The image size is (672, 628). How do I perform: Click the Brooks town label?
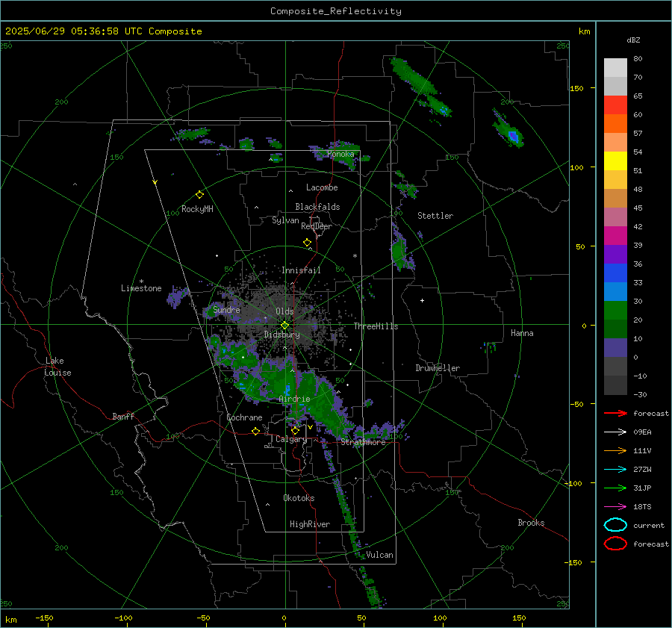tap(531, 523)
